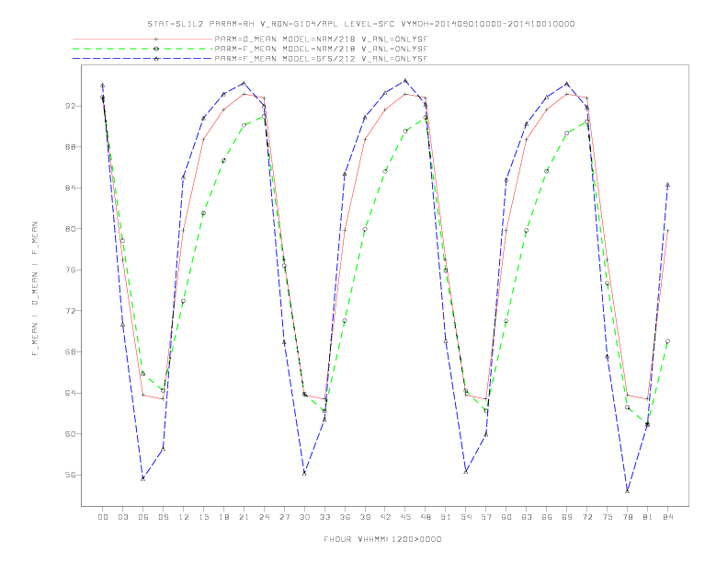Click the y-axis tick label 68

72,351
